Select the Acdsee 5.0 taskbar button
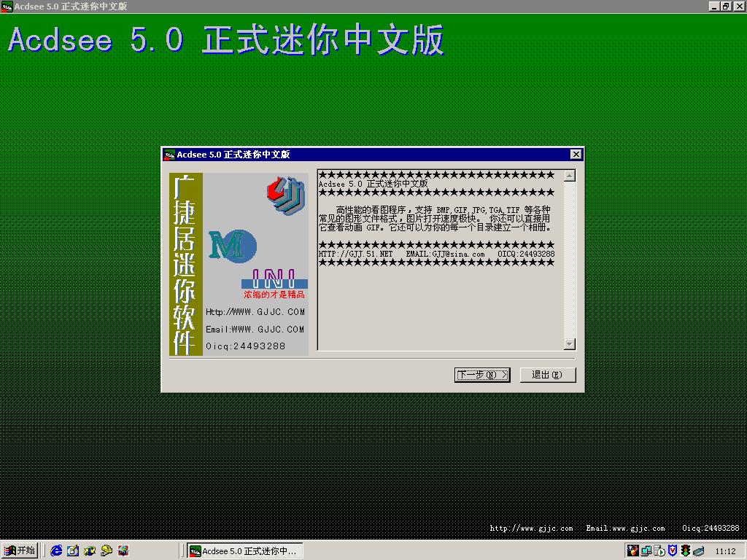Screen dimensions: 747x560 click(x=245, y=551)
